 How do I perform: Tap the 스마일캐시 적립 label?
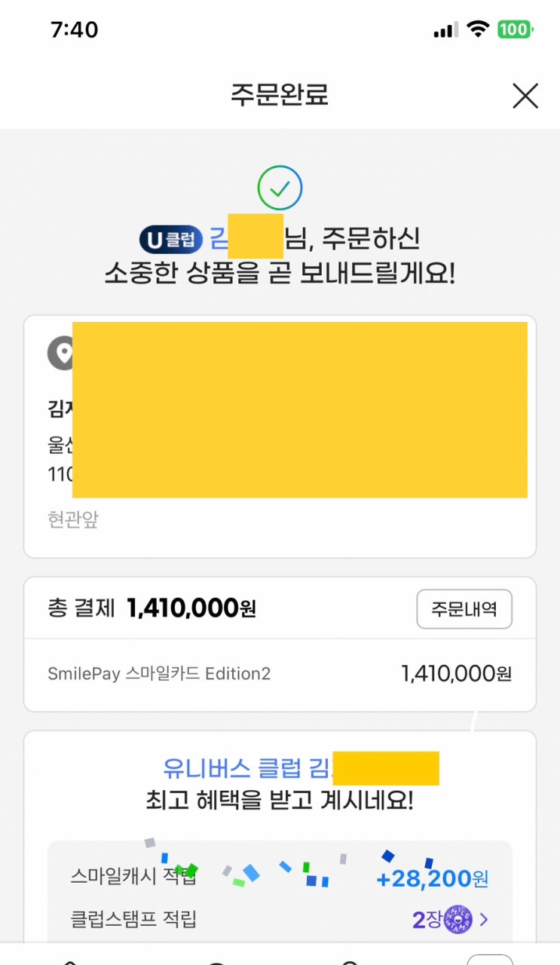point(133,876)
